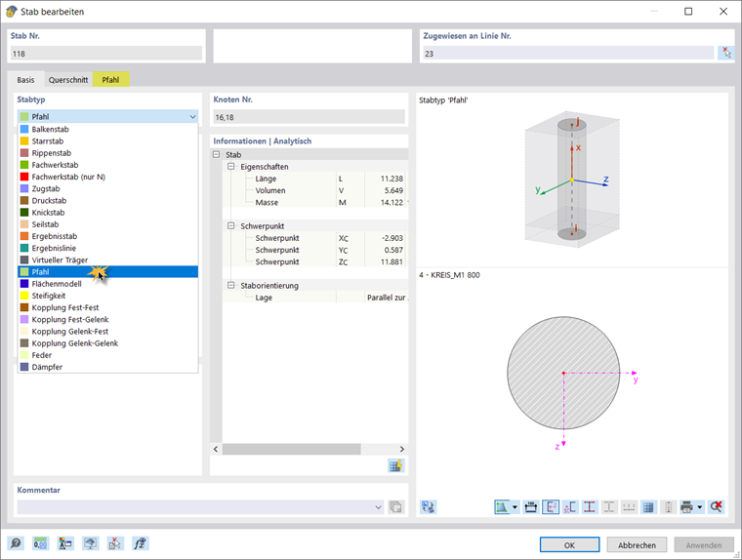Viewport: 742px width, 560px height.
Task: Select Druckstab member type
Action: [108, 201]
